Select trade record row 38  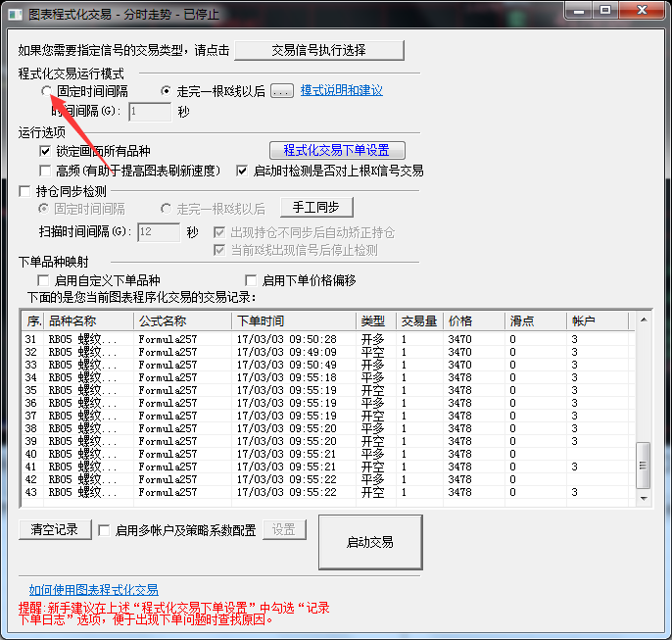328,428
